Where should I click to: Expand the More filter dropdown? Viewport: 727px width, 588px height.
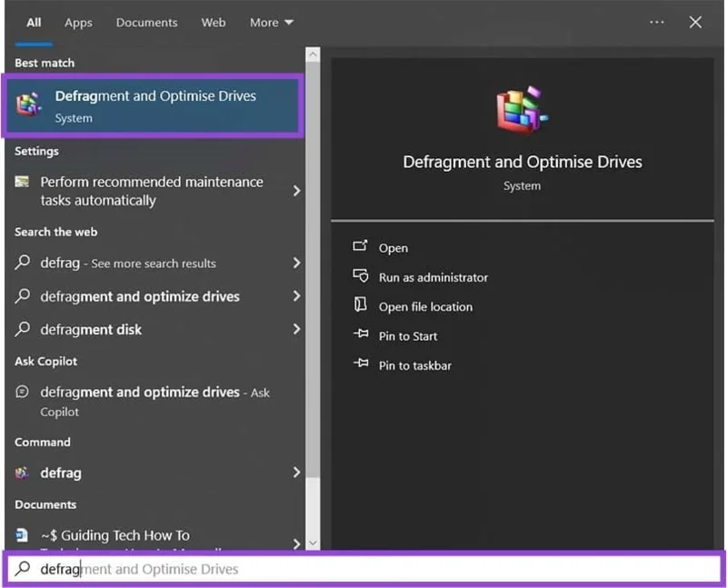point(272,23)
